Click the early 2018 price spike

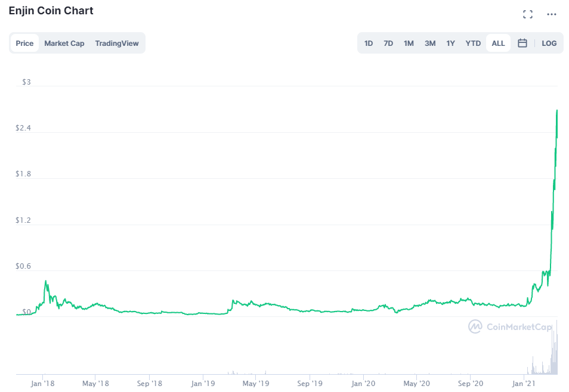pyautogui.click(x=46, y=281)
